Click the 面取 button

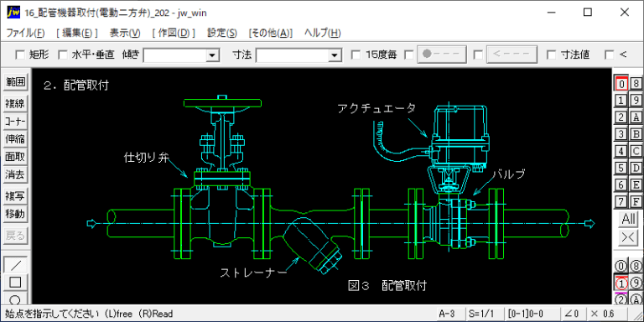pyautogui.click(x=16, y=157)
